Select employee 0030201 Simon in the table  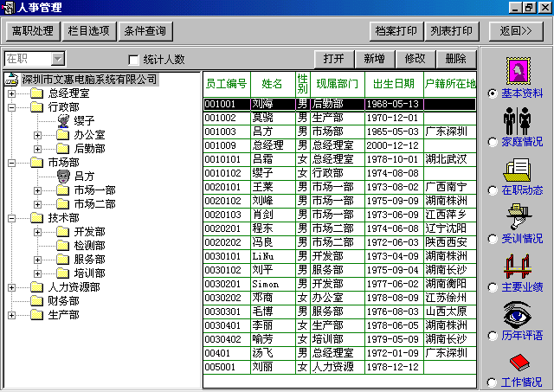pyautogui.click(x=340, y=284)
